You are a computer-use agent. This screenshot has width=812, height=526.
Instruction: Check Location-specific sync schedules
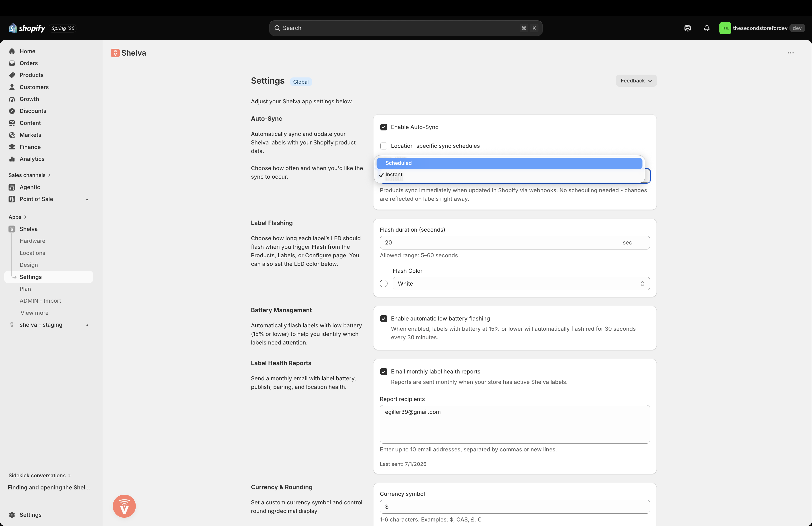384,146
